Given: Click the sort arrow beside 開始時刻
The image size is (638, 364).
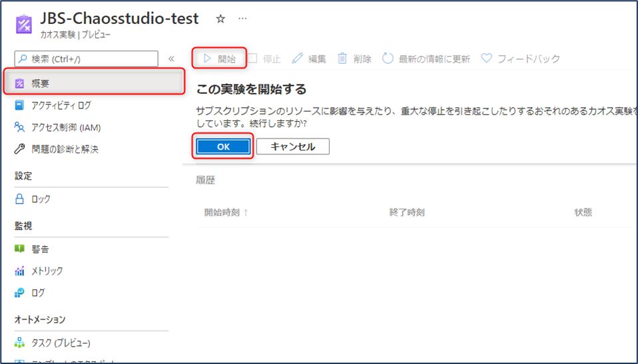Looking at the screenshot, I should (246, 212).
